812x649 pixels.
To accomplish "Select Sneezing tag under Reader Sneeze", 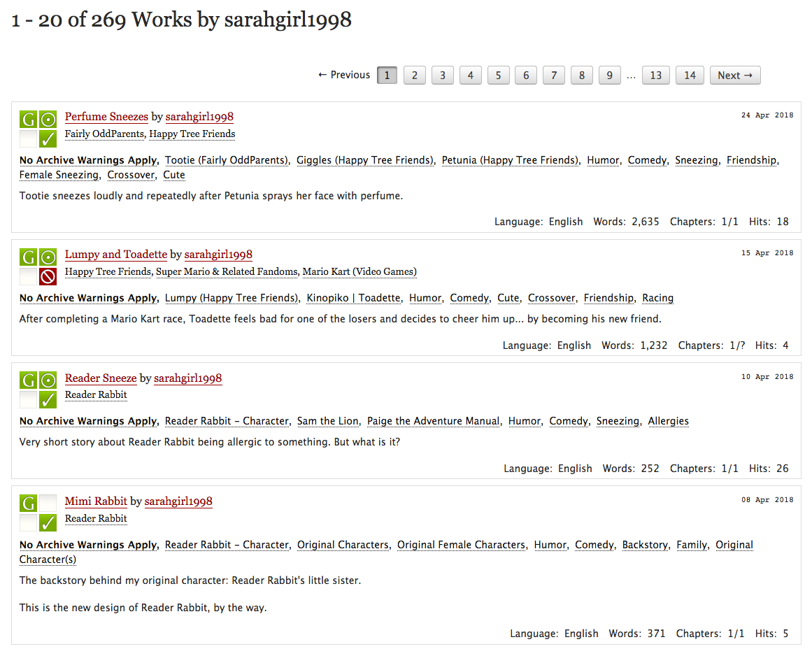I will [618, 421].
